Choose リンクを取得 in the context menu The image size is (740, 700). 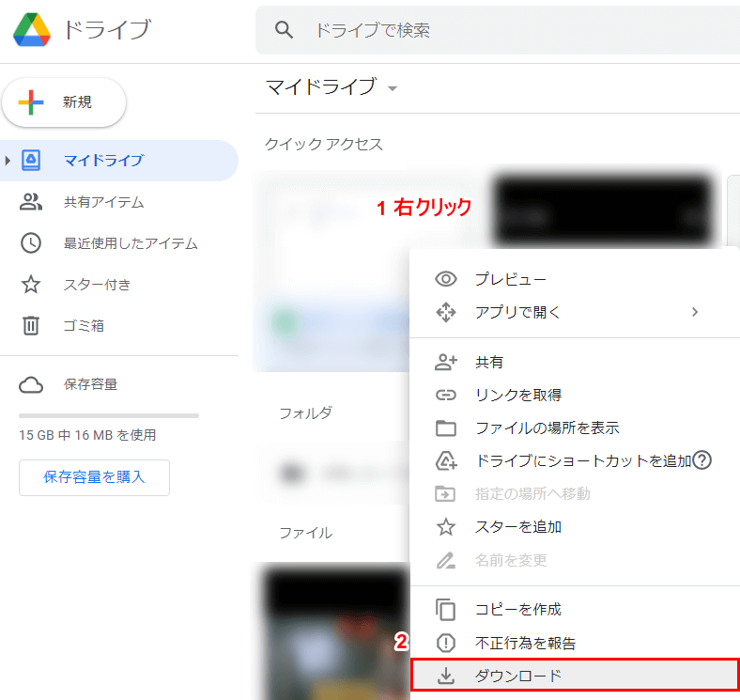tap(517, 395)
